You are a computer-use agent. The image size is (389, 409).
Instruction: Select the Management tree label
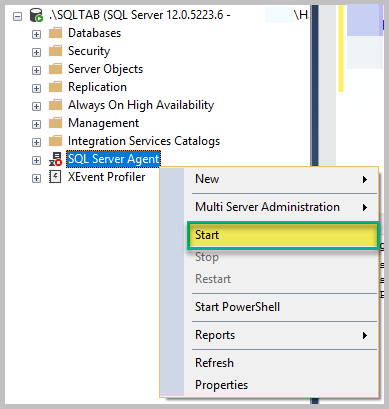[x=103, y=123]
